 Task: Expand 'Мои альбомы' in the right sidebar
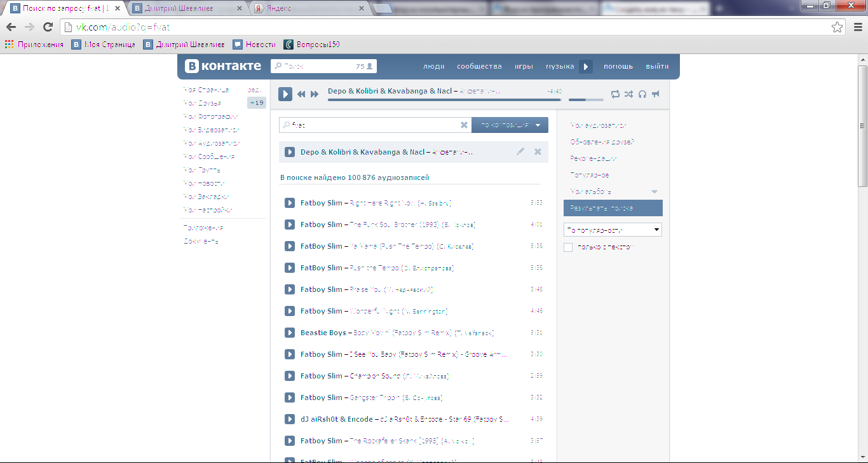pos(654,191)
